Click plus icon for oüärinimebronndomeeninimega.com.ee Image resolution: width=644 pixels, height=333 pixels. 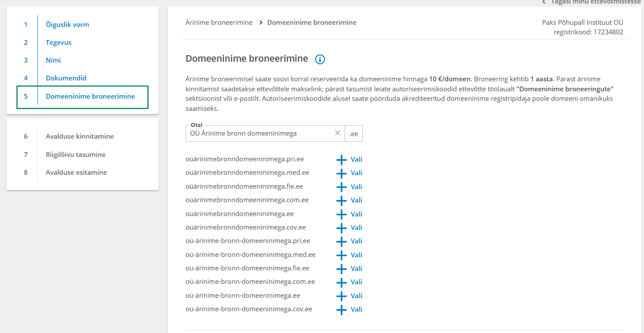point(342,200)
